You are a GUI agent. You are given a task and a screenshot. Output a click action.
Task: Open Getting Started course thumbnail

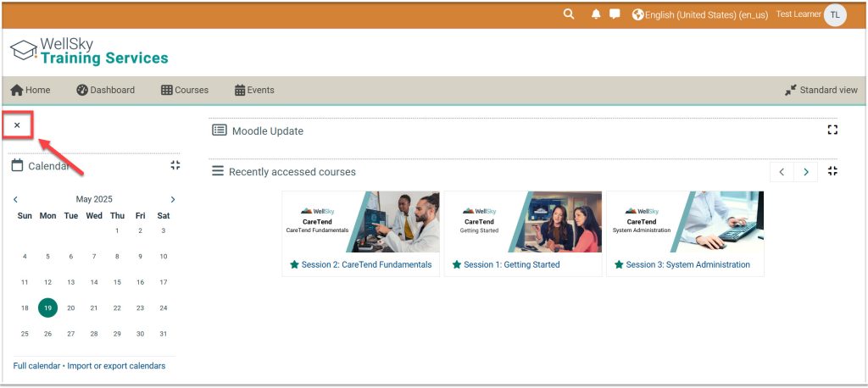click(523, 222)
